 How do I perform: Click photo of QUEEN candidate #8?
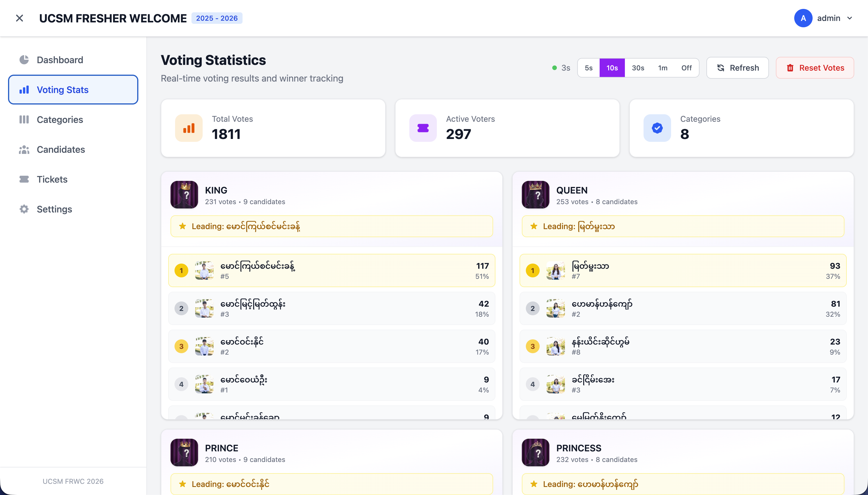(x=556, y=347)
